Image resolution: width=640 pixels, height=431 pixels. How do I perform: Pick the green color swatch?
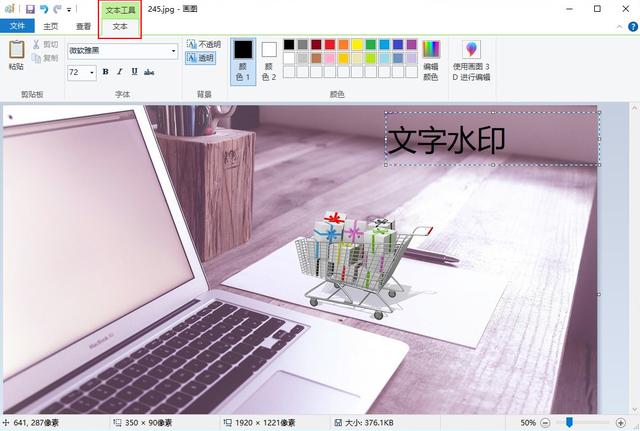coord(371,44)
